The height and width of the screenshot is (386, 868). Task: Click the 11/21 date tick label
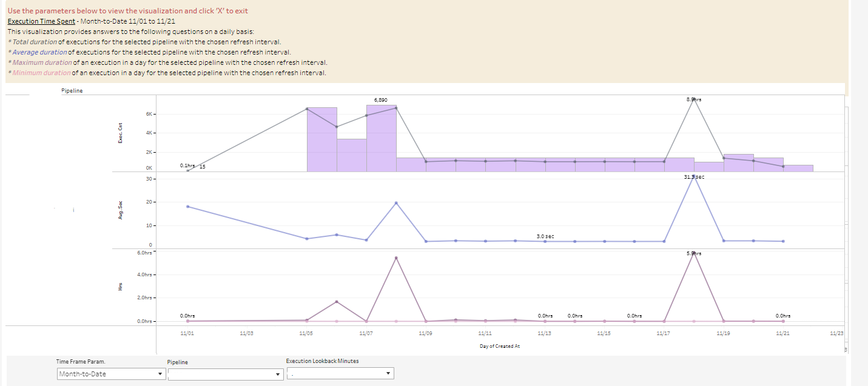782,333
